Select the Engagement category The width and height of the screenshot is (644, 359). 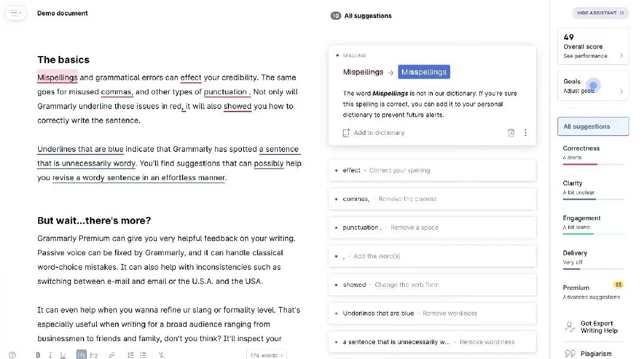click(x=593, y=224)
